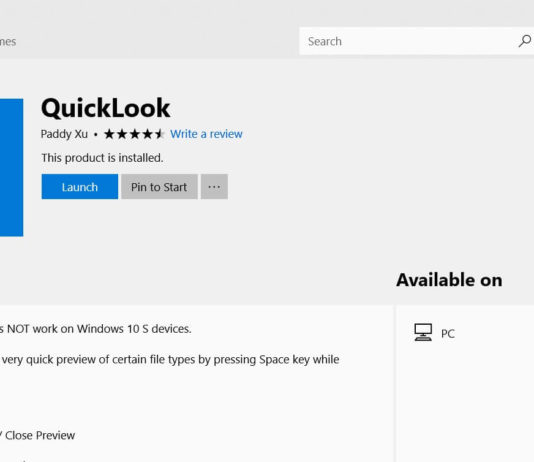This screenshot has height=462, width=534.
Task: Click the magnifier search icon
Action: pos(525,41)
